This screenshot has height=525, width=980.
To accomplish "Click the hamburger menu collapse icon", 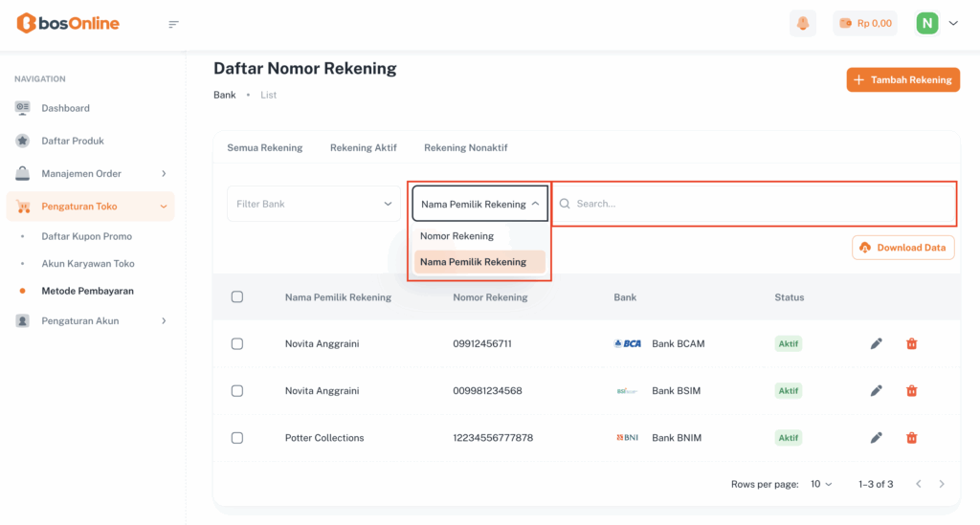I will pos(173,24).
